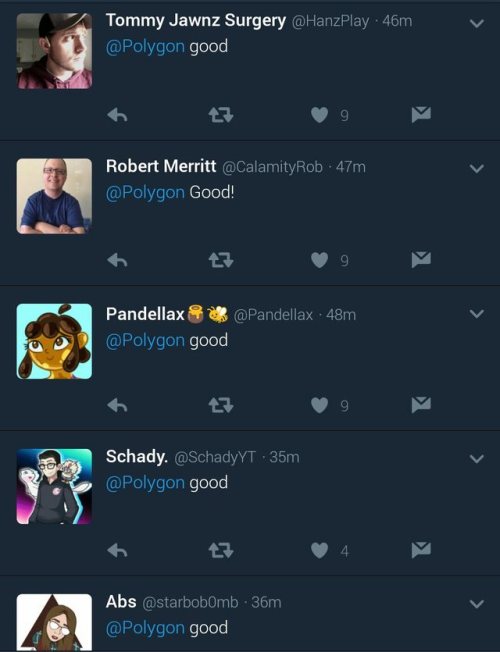Like Robert Merritt's Good! tweet

[x=319, y=260]
